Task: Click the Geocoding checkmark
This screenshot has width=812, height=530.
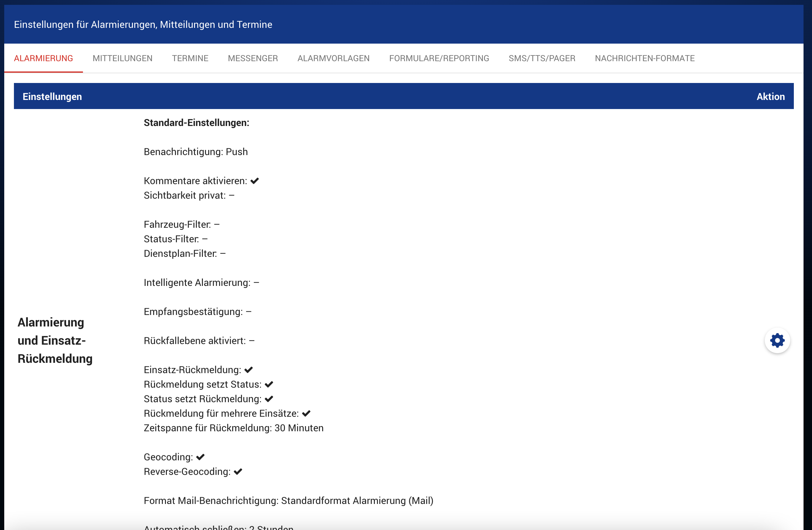Action: [x=200, y=457]
